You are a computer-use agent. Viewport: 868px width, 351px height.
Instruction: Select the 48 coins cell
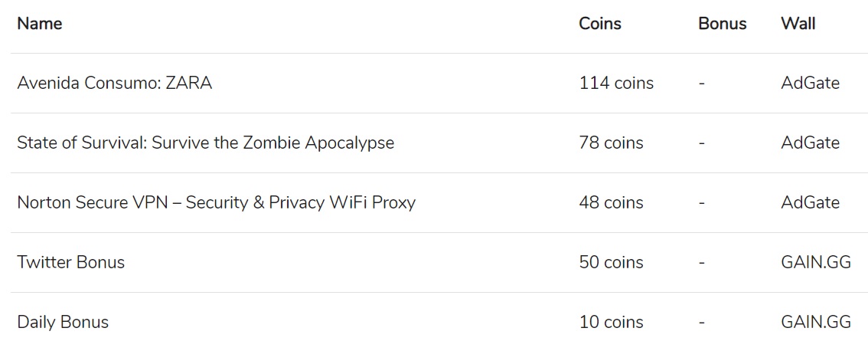pos(612,203)
